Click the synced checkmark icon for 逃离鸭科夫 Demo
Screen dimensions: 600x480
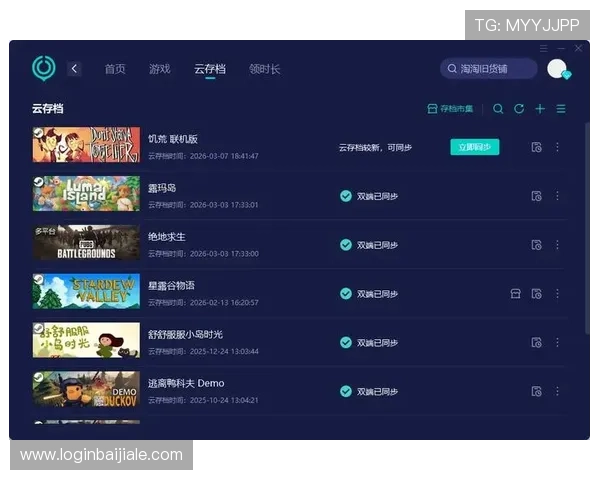346,391
